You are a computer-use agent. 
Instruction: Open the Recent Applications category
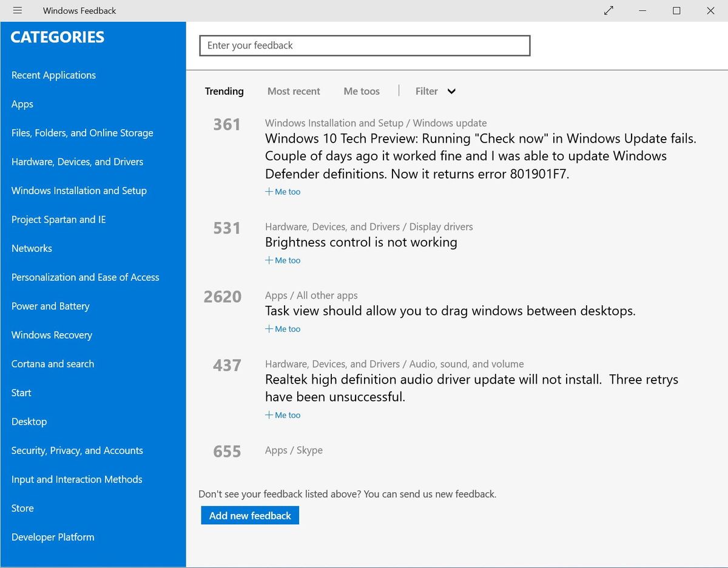point(53,75)
